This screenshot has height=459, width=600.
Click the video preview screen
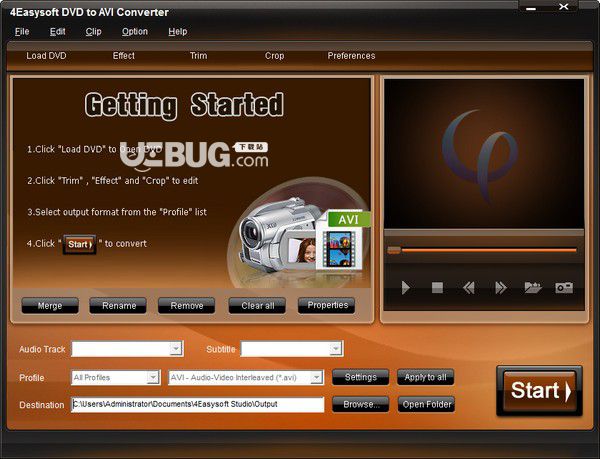coord(484,154)
